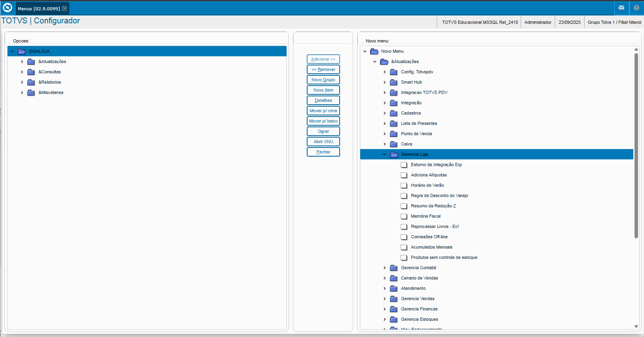Check the Comissões Off-line box
The image size is (644, 337).
click(404, 237)
